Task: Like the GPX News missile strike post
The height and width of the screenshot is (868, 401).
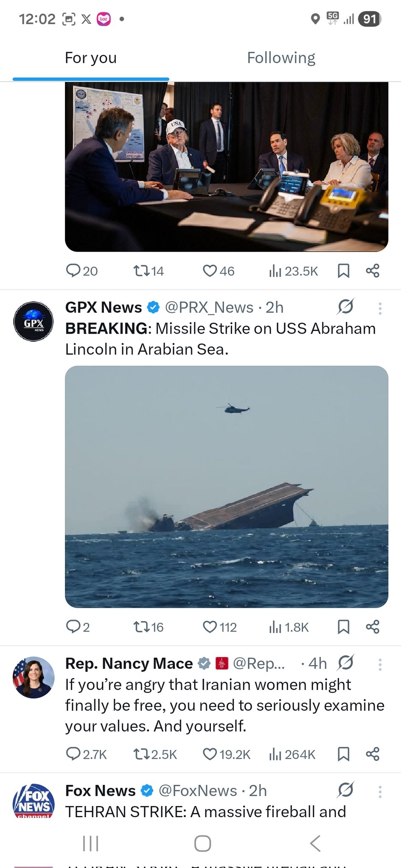Action: tap(210, 627)
